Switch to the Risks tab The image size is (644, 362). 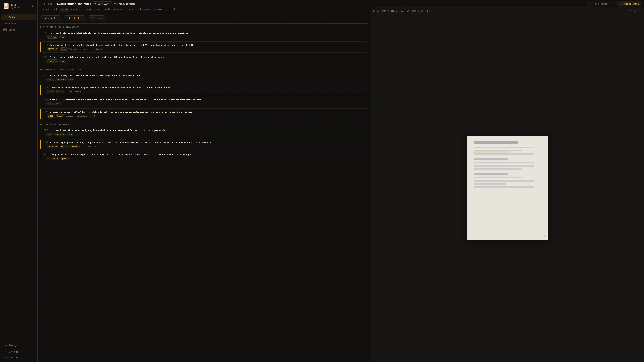click(56, 9)
